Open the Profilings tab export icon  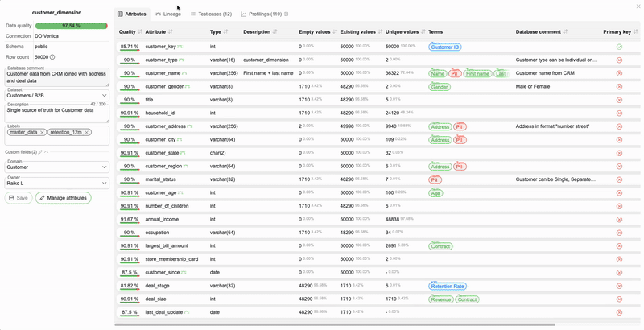coord(287,14)
